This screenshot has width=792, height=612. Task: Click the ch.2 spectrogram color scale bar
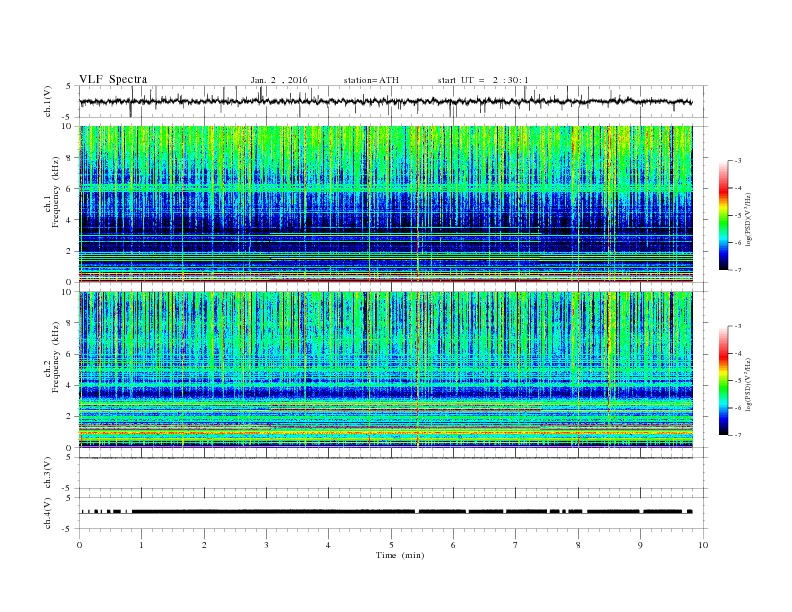pos(723,380)
